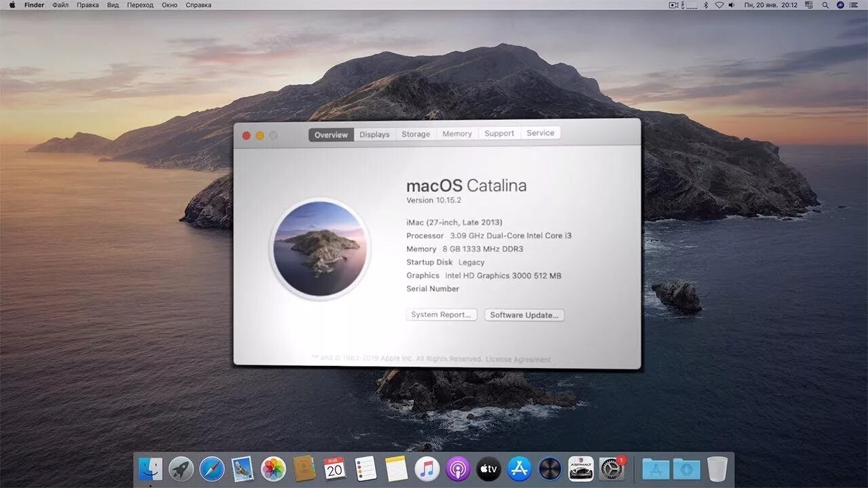Viewport: 868px width, 488px height.
Task: Open Siri-style dark round Dock icon
Action: 550,469
